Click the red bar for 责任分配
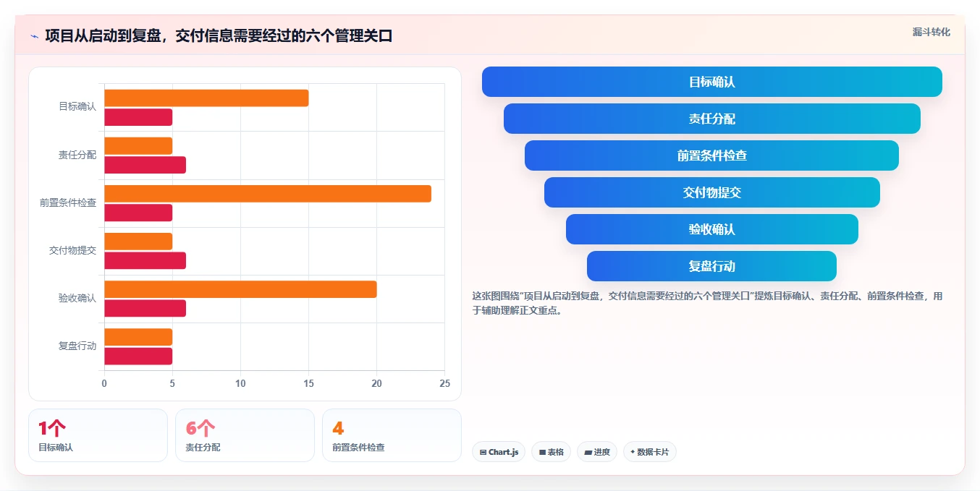Image resolution: width=980 pixels, height=491 pixels. [x=145, y=165]
